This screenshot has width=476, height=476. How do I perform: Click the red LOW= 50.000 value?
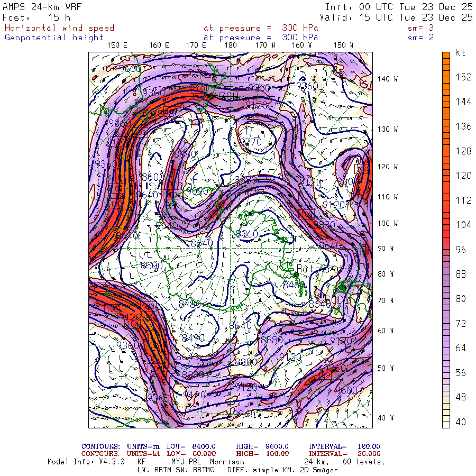click(191, 454)
